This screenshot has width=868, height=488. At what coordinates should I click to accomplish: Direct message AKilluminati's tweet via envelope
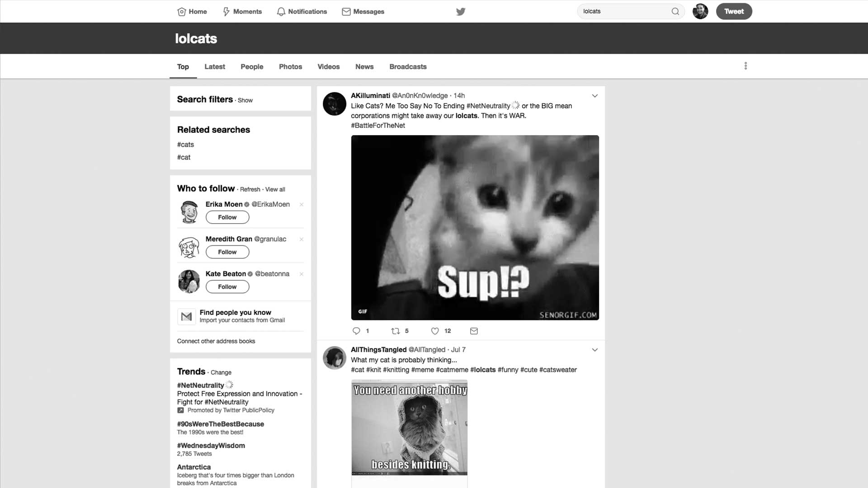tap(474, 331)
